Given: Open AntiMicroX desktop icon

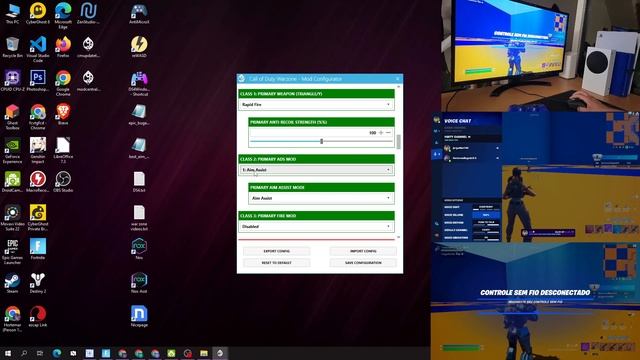Looking at the screenshot, I should click(x=139, y=13).
